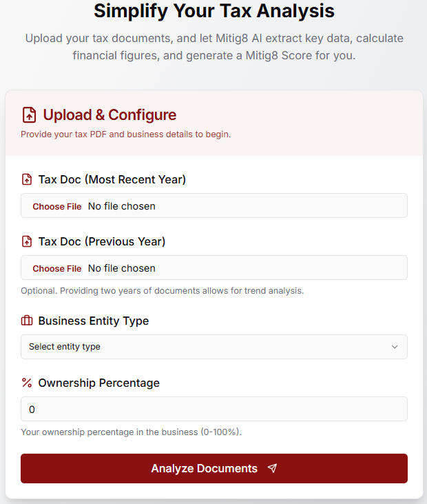
Task: Click the Simplify Your Tax Analysis title
Action: (213, 11)
